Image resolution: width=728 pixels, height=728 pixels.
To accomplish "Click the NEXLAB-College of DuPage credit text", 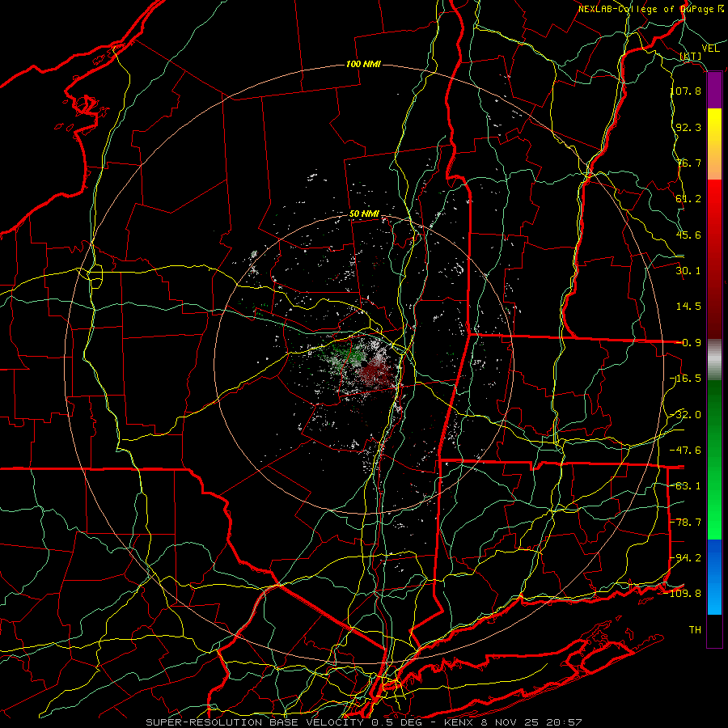I will (x=650, y=9).
